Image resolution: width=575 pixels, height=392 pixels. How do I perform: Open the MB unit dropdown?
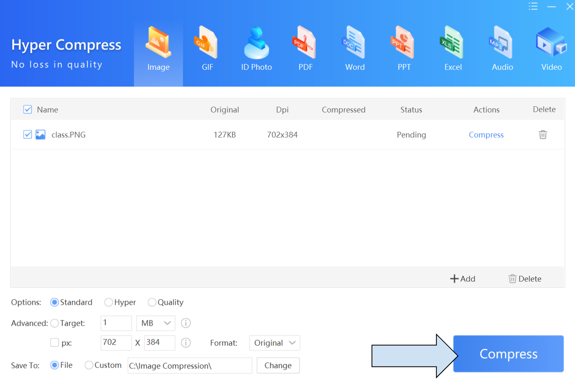point(156,323)
